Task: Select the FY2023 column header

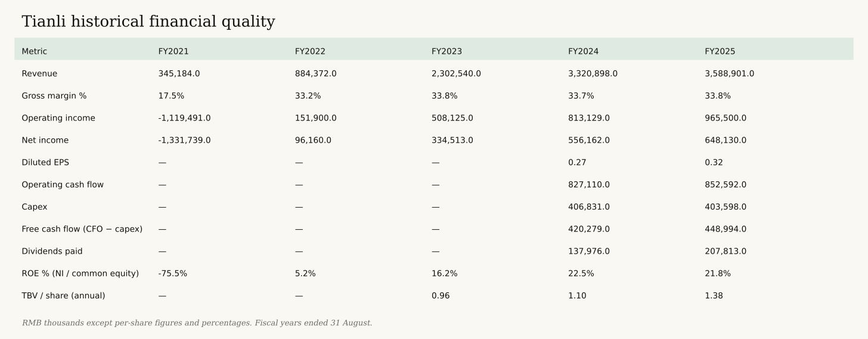Action: (x=447, y=51)
